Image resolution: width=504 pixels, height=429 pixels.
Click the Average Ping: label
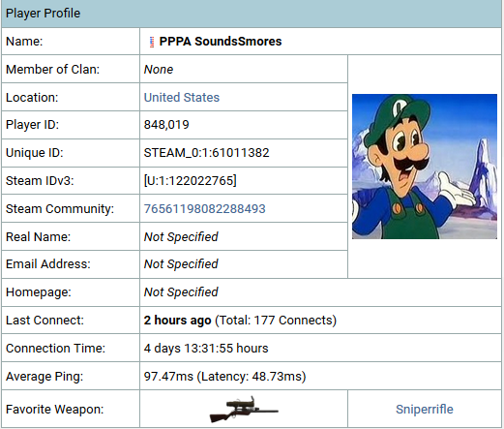(x=44, y=377)
